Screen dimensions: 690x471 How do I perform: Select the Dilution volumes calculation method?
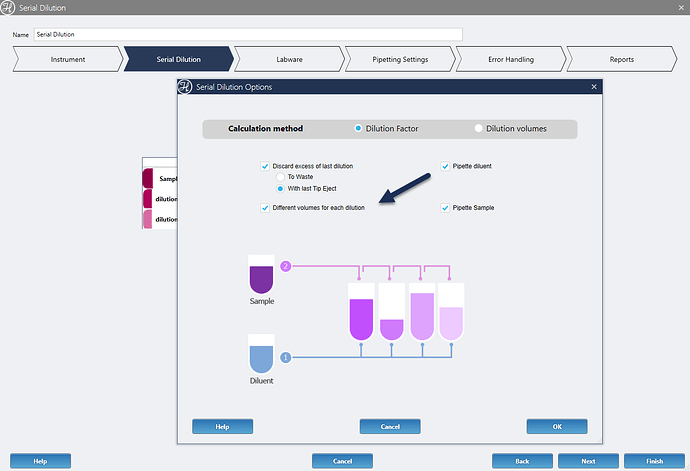click(479, 129)
